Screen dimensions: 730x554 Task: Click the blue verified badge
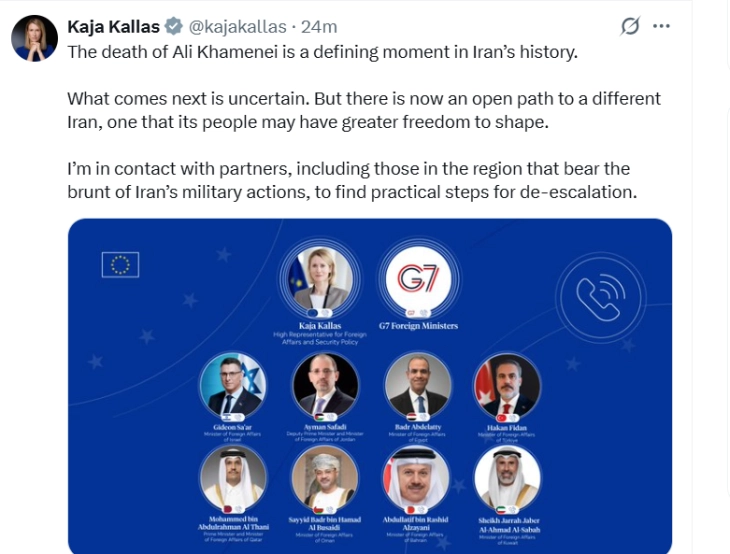[x=174, y=27]
